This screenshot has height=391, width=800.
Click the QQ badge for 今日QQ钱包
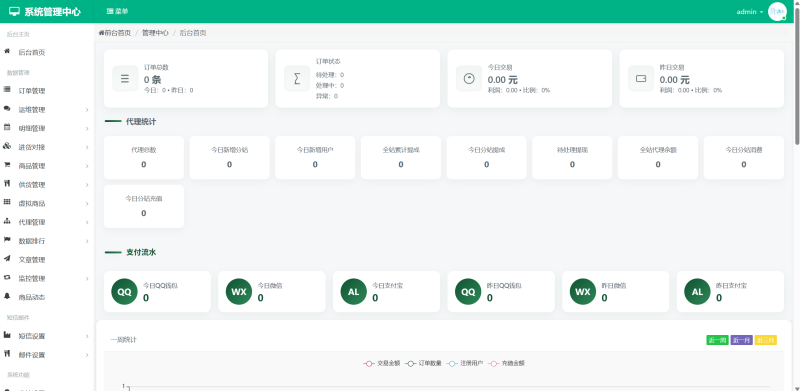point(124,291)
